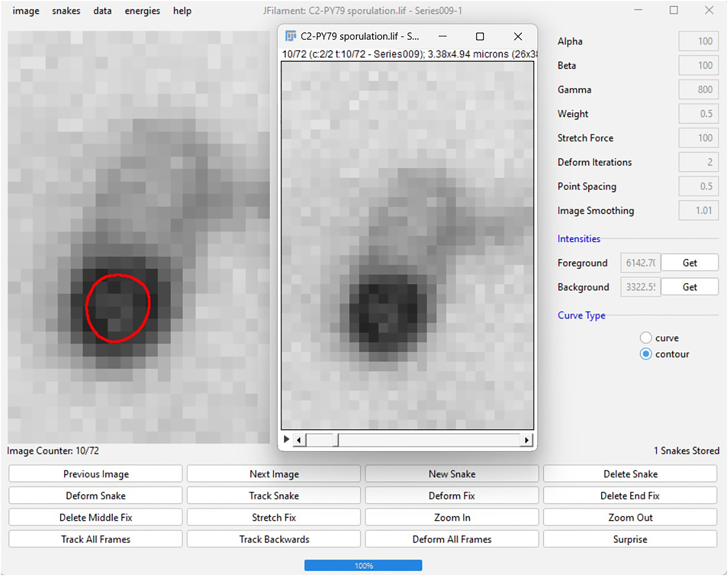Maximize the C2-PY79 sporulation image window
Viewport: 728px width, 576px height.
tap(480, 36)
